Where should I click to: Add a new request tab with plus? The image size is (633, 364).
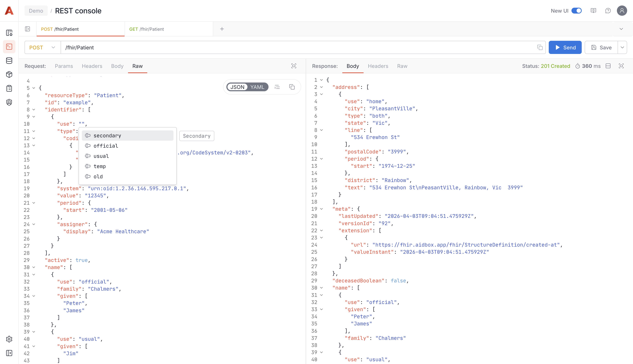[x=222, y=29]
